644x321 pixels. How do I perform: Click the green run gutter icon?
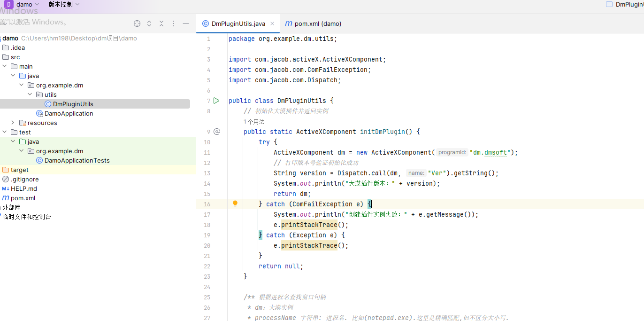pyautogui.click(x=216, y=101)
